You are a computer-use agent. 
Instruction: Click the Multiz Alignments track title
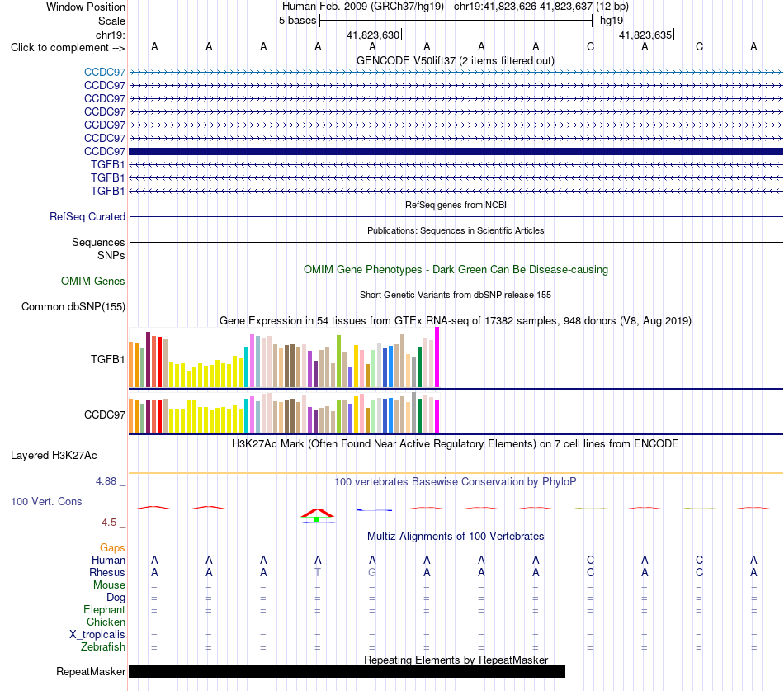(456, 537)
